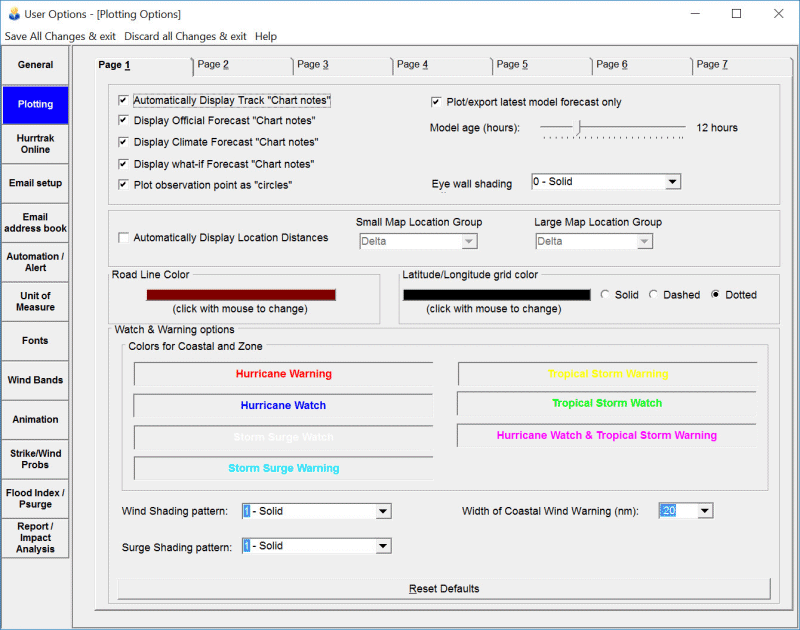800x630 pixels.
Task: Expand the Surge Shading pattern dropdown
Action: tap(382, 546)
